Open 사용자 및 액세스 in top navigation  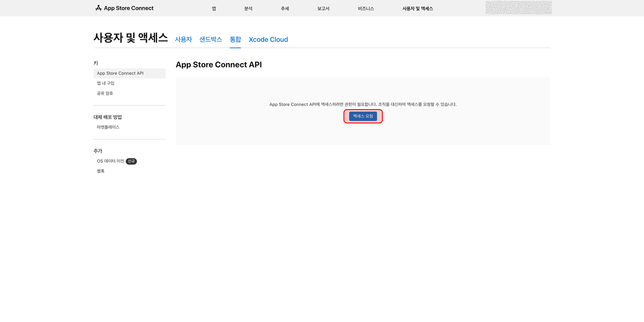(417, 8)
